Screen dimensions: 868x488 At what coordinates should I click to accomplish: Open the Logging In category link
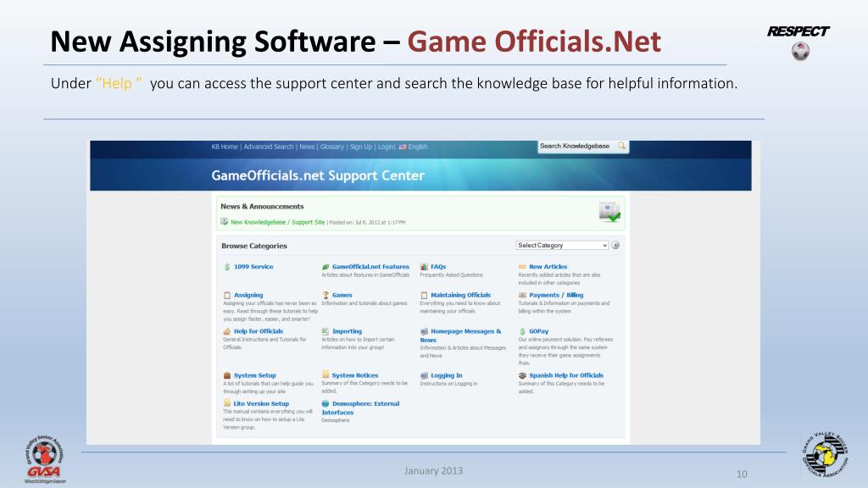(x=446, y=375)
